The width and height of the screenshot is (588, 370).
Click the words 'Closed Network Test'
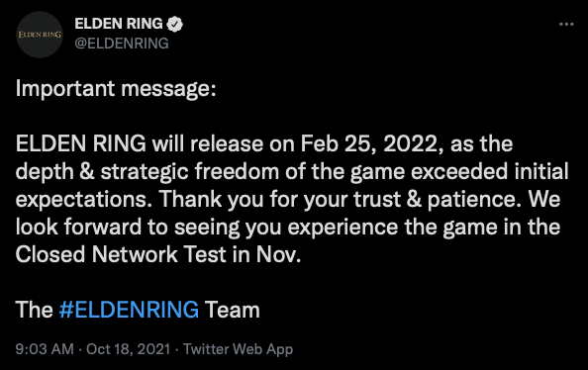[121, 254]
